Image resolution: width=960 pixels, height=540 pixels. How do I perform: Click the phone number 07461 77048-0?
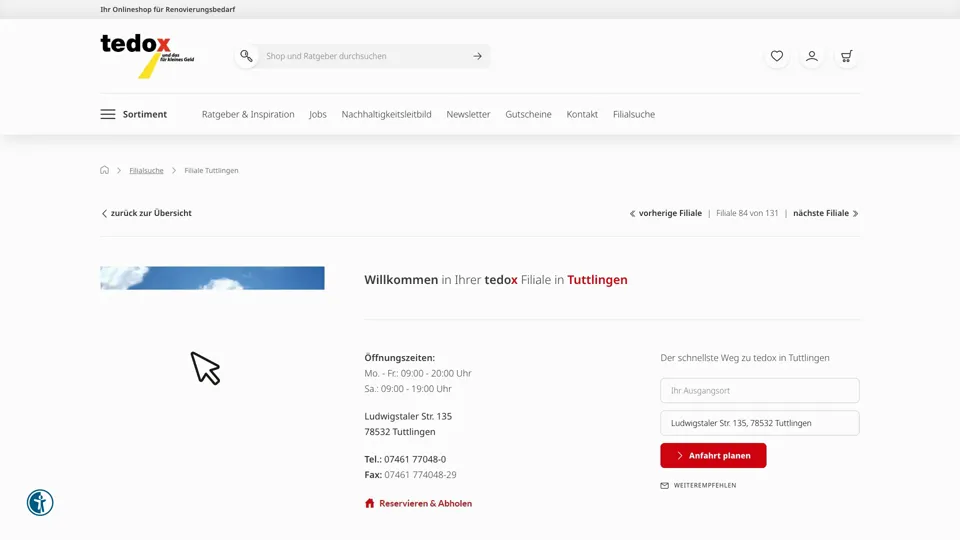pos(415,459)
